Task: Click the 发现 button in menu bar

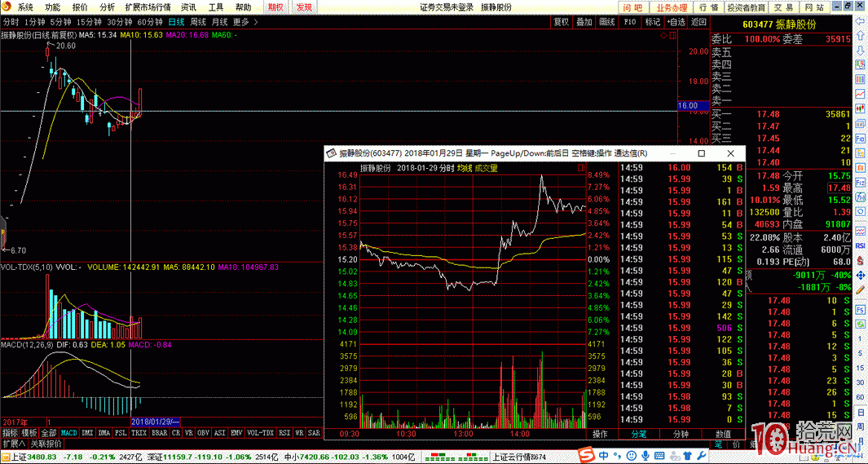Action: (x=304, y=7)
